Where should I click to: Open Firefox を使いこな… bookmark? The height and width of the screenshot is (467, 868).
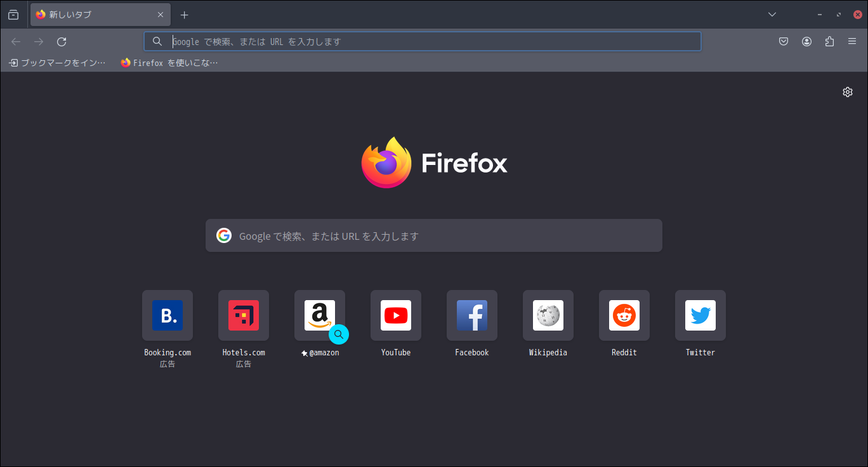click(x=169, y=63)
